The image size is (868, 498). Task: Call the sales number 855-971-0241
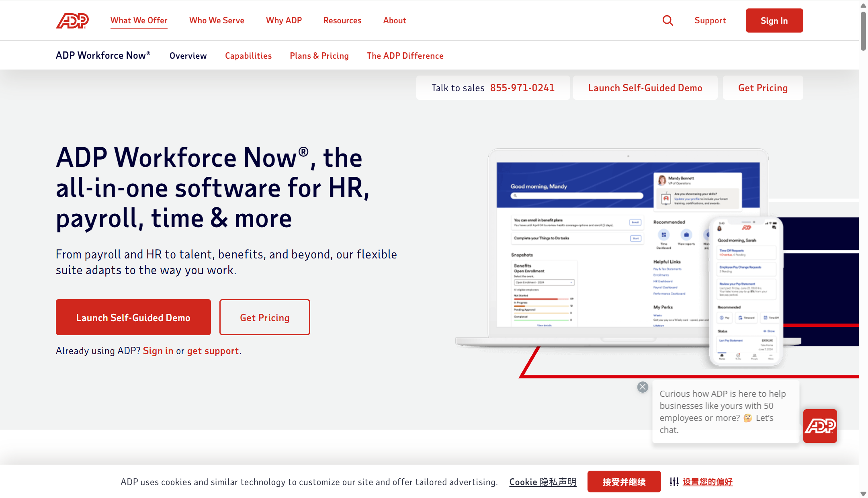(x=522, y=88)
